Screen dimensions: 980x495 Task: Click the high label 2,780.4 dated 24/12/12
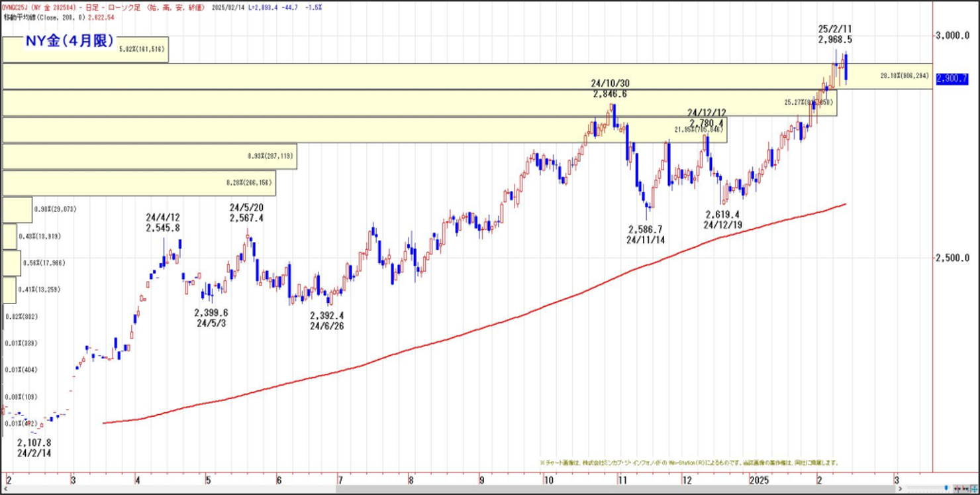pos(707,118)
